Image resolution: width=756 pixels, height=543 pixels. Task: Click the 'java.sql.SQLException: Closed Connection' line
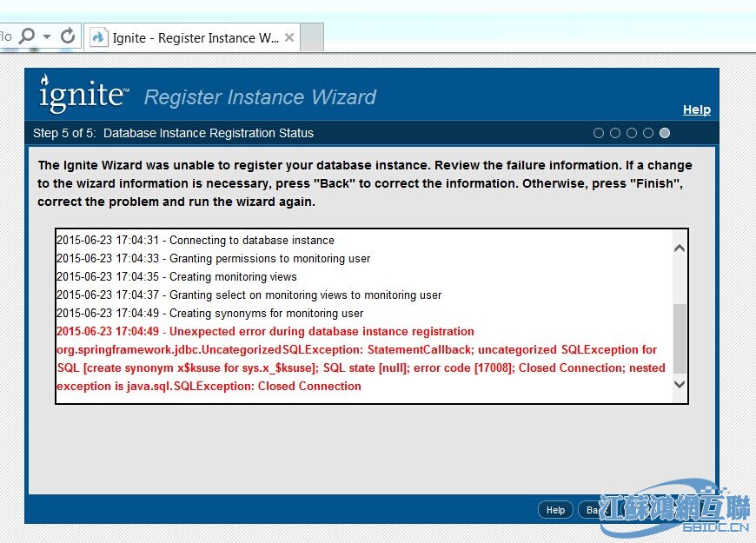coord(209,387)
